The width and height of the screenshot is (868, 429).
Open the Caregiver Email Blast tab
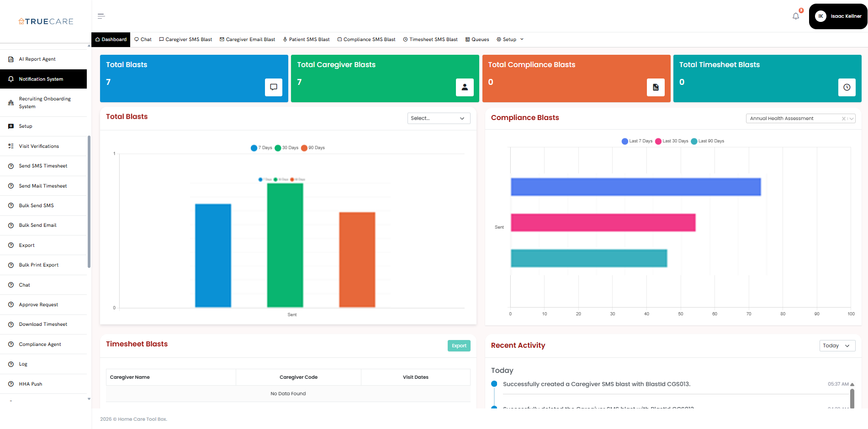click(x=247, y=40)
